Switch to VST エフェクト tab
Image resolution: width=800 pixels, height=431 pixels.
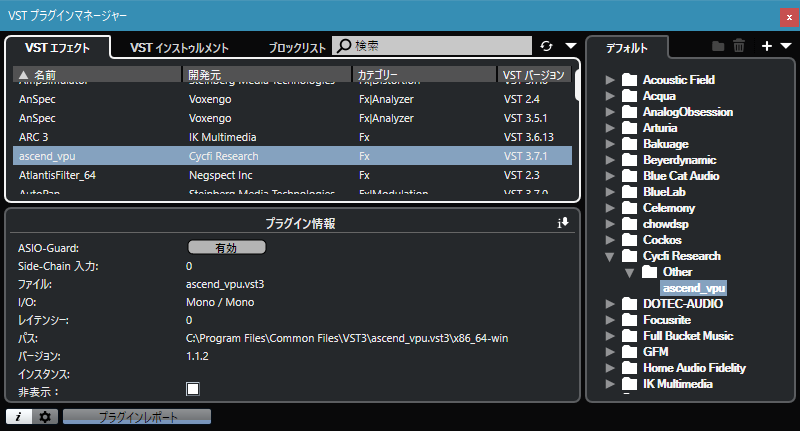point(58,48)
